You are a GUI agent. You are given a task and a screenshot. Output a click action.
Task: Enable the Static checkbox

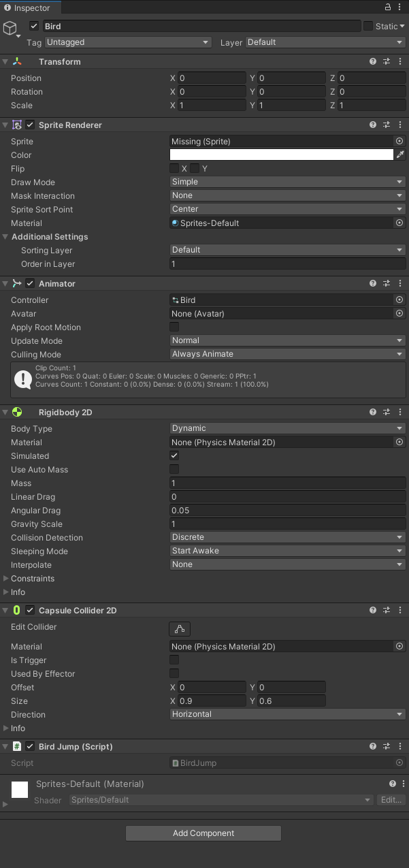click(368, 26)
